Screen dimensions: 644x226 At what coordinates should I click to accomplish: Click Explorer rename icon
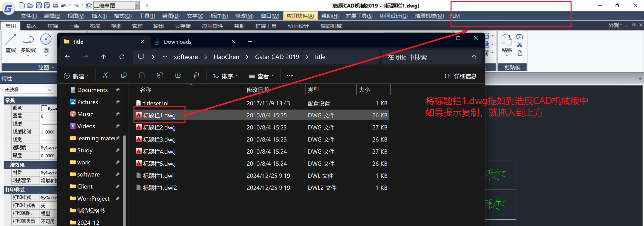160,75
